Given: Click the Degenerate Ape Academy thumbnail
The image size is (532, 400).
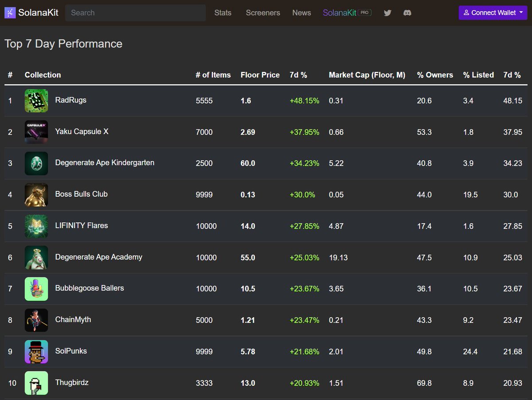Looking at the screenshot, I should [x=36, y=257].
